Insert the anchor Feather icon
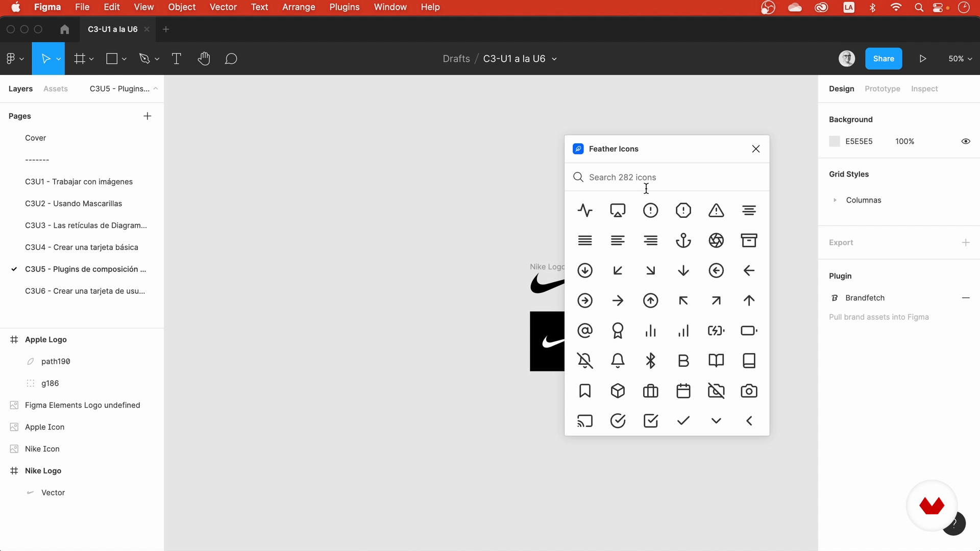This screenshot has width=980, height=551. (x=683, y=240)
